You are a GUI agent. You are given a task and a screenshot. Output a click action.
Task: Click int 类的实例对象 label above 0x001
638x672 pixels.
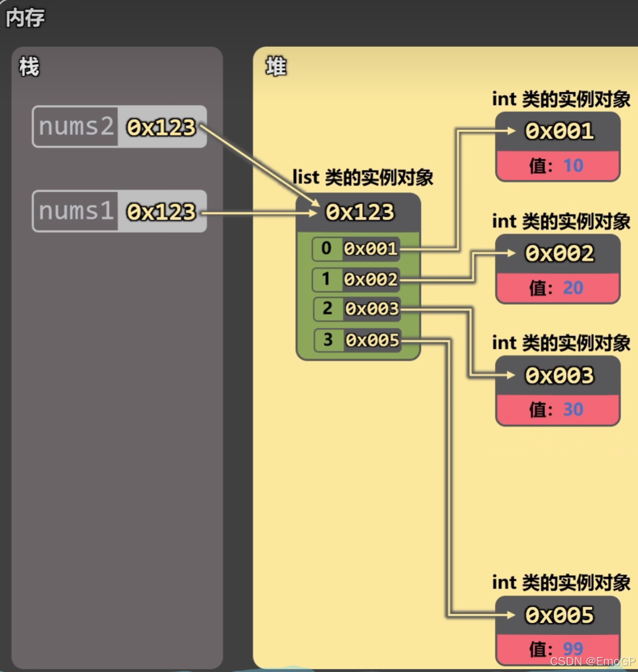coord(561,99)
